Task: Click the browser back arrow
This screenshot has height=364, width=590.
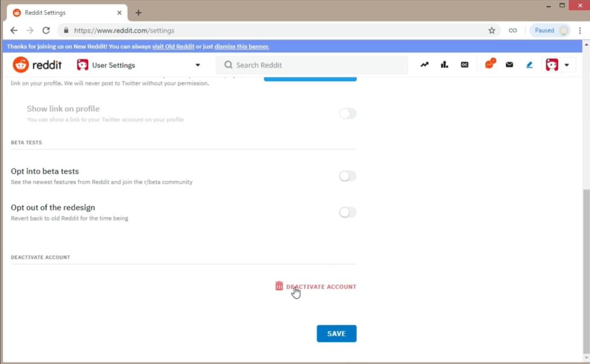Action: tap(14, 31)
